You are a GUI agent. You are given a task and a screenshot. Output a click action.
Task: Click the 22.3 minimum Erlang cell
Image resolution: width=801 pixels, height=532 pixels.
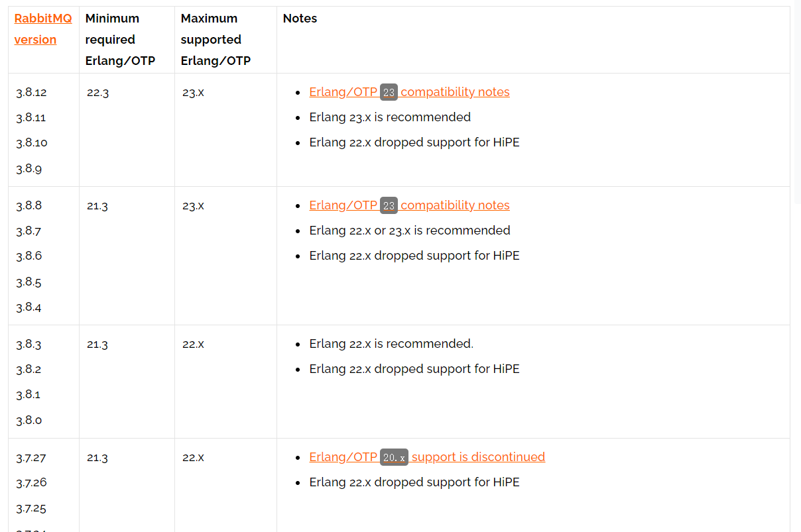[97, 93]
